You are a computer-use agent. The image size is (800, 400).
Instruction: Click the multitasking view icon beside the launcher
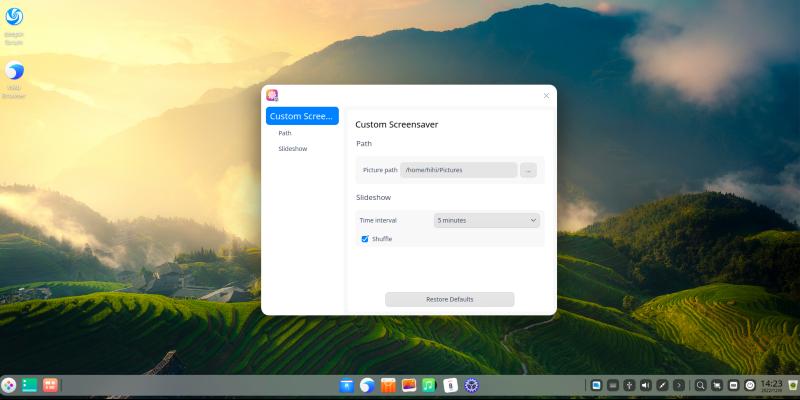click(30, 385)
